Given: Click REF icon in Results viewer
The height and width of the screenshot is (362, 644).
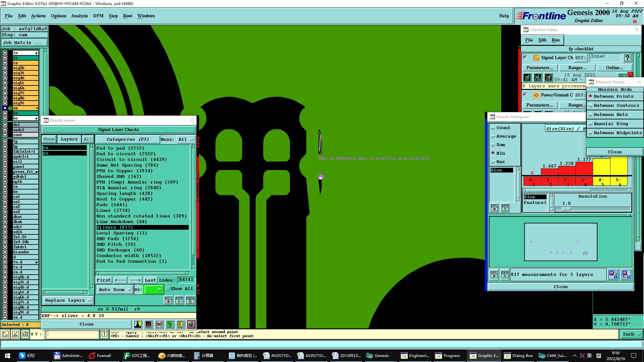Looking at the screenshot, I should (x=179, y=300).
